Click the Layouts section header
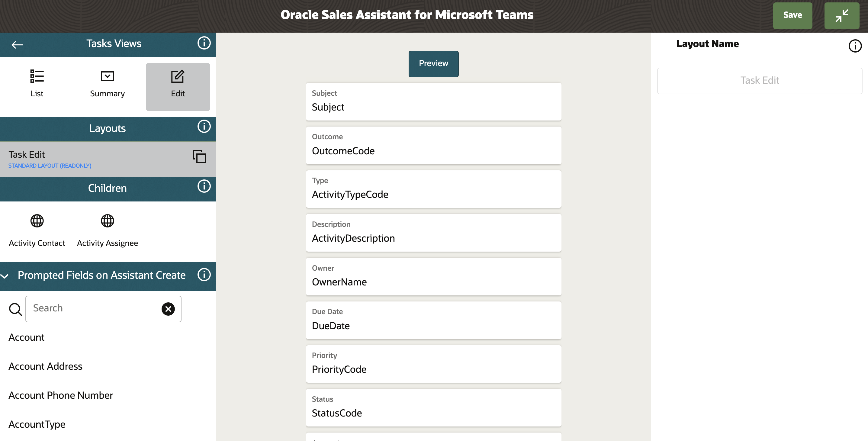This screenshot has width=868, height=441. click(x=108, y=129)
